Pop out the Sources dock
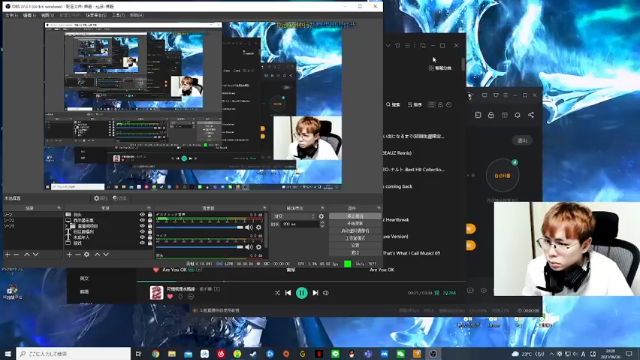This screenshot has width=640, height=360. coord(149,208)
